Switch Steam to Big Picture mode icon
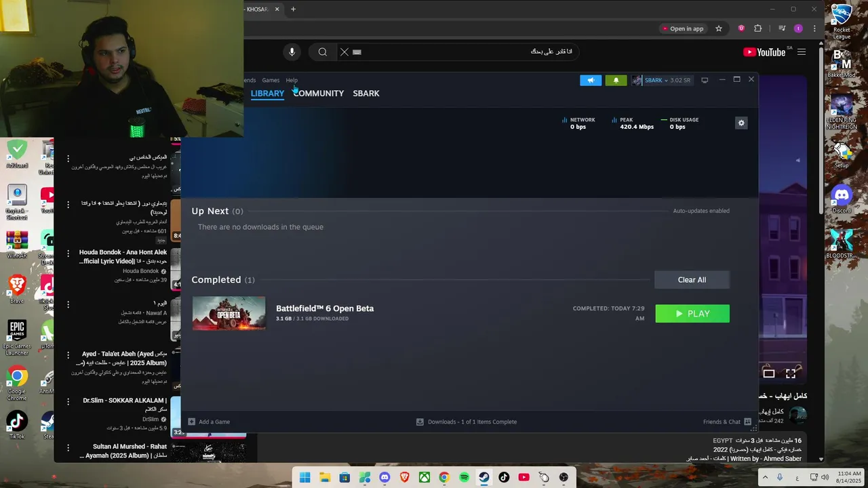 705,80
